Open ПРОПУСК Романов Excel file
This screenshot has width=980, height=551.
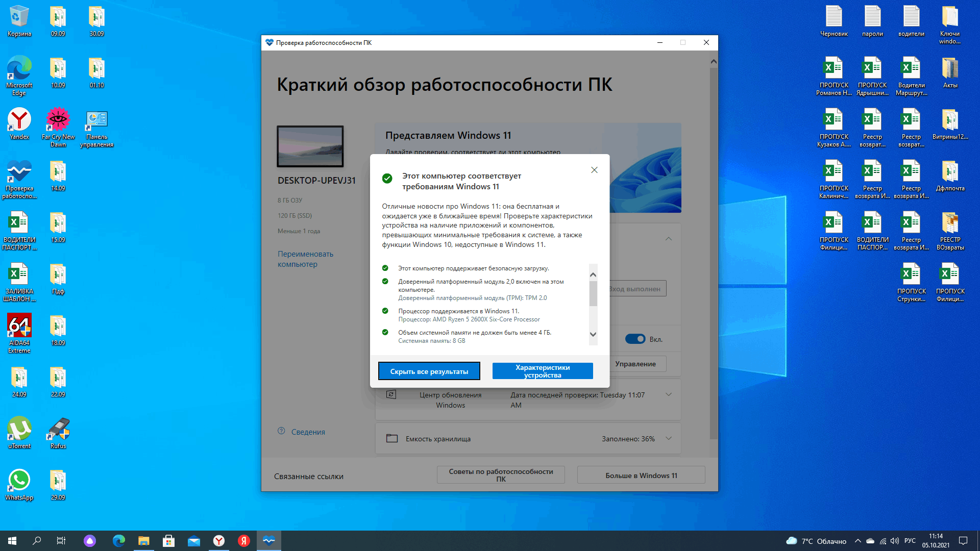(834, 76)
